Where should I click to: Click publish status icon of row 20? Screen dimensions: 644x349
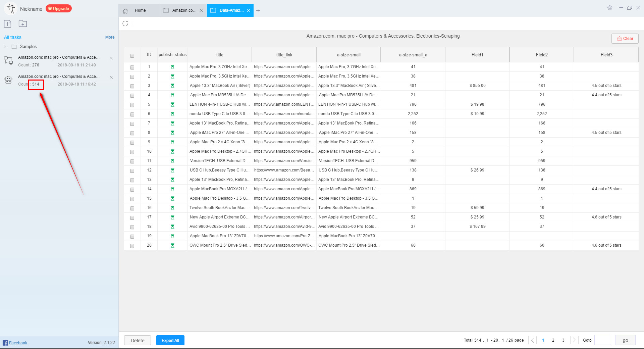tap(172, 245)
